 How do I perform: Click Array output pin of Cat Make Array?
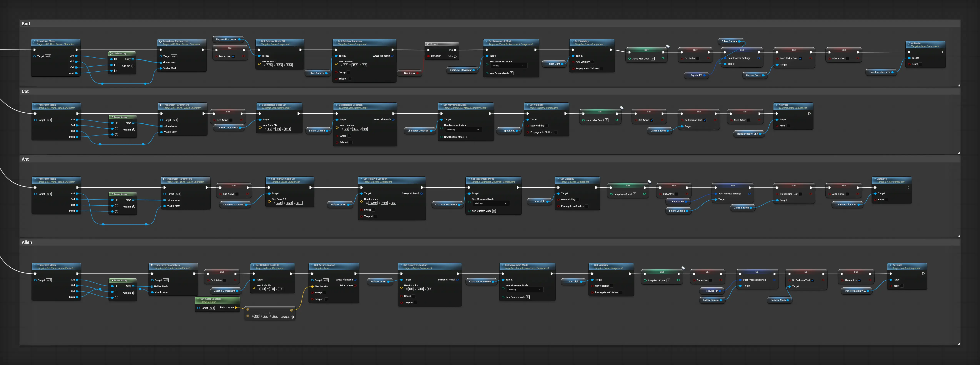click(x=133, y=123)
